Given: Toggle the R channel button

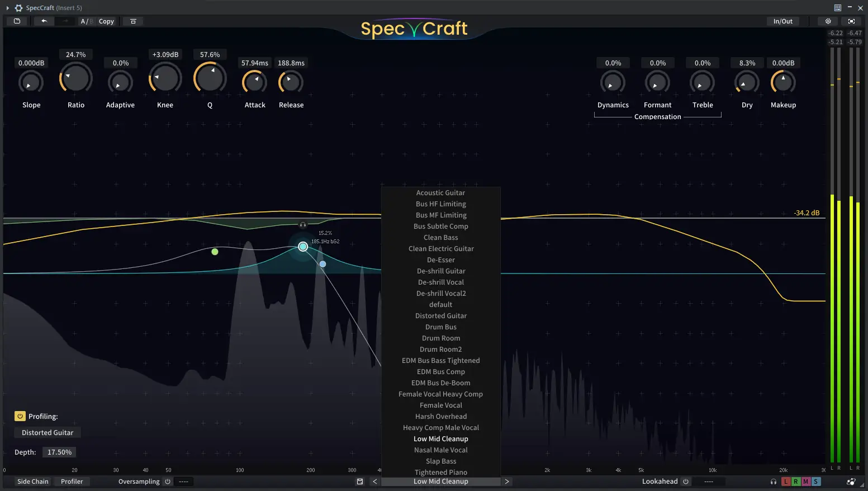Looking at the screenshot, I should pyautogui.click(x=796, y=481).
